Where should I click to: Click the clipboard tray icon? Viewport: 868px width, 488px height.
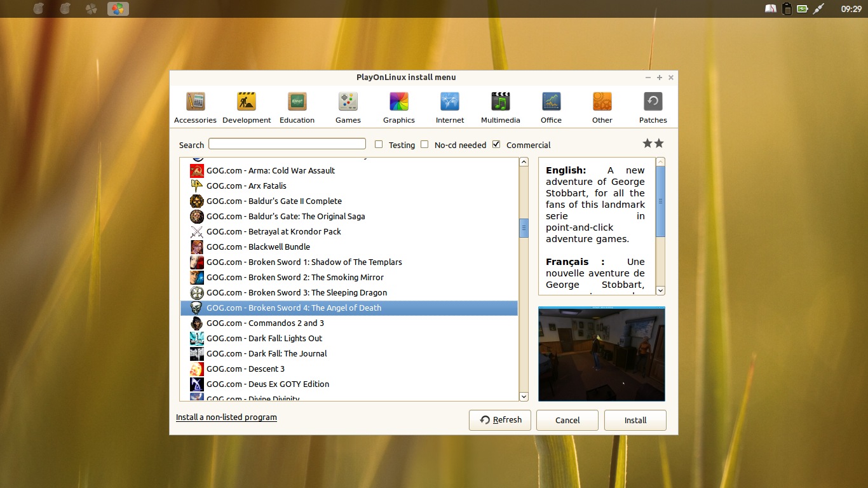click(x=787, y=9)
